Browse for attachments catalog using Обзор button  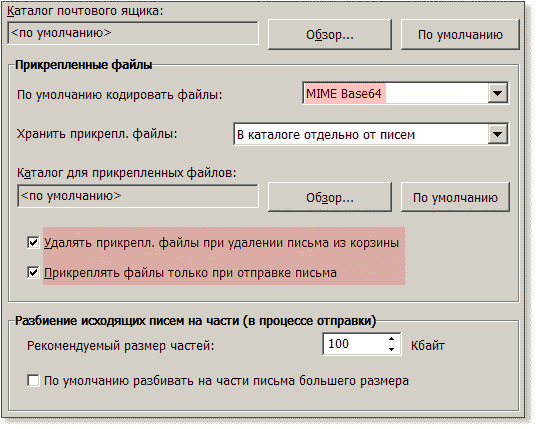coord(330,197)
